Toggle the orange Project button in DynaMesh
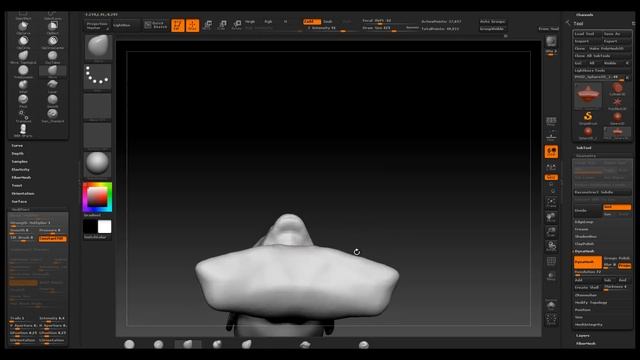The height and width of the screenshot is (360, 640). (624, 266)
